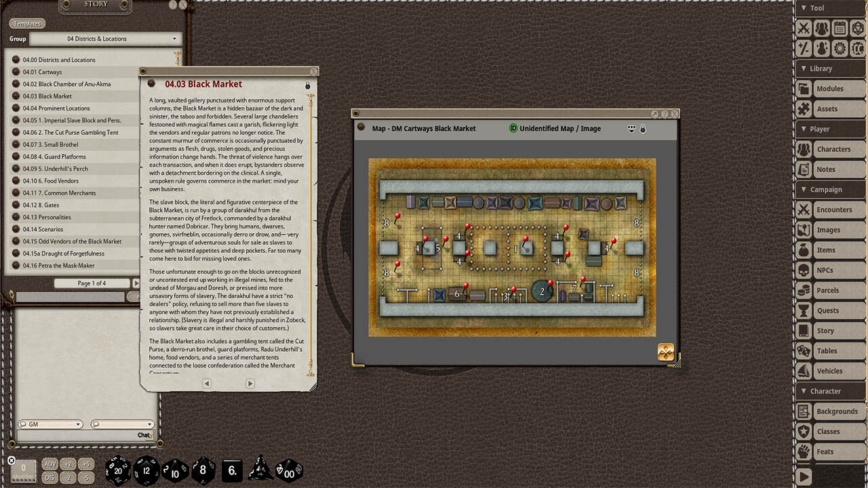Click the chat text entry field
Viewport: 868px width, 488px height.
click(x=75, y=436)
